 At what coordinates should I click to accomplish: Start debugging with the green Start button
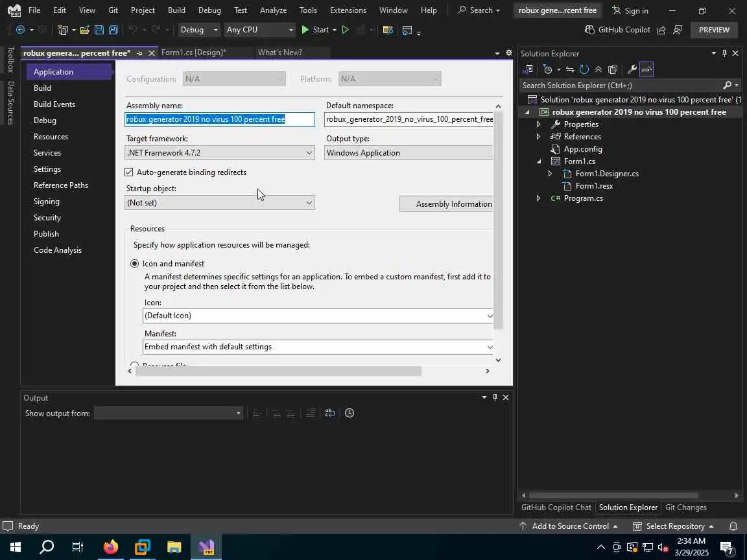tap(315, 30)
